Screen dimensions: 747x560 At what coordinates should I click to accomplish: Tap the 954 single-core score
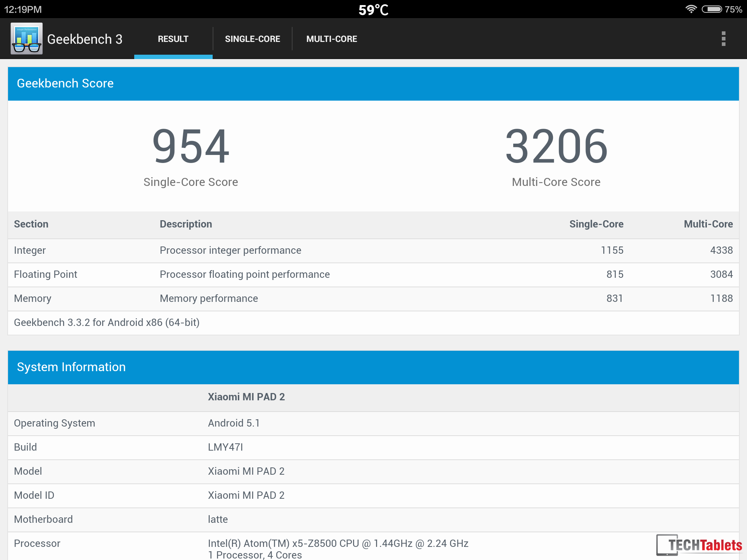[191, 147]
